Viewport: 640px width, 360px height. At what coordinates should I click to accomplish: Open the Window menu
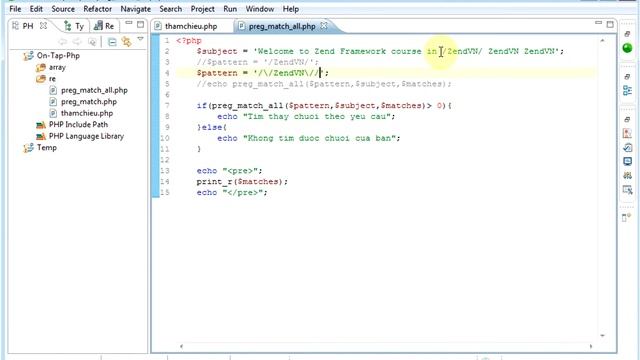(x=260, y=9)
